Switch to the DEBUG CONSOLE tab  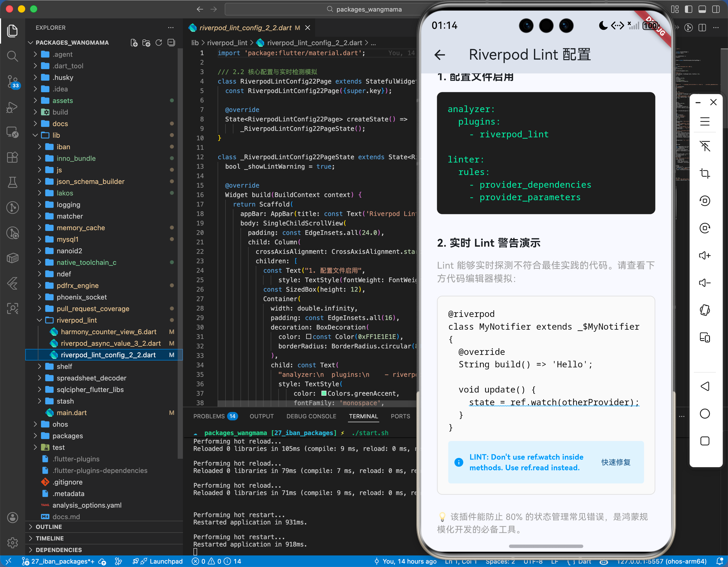(311, 416)
